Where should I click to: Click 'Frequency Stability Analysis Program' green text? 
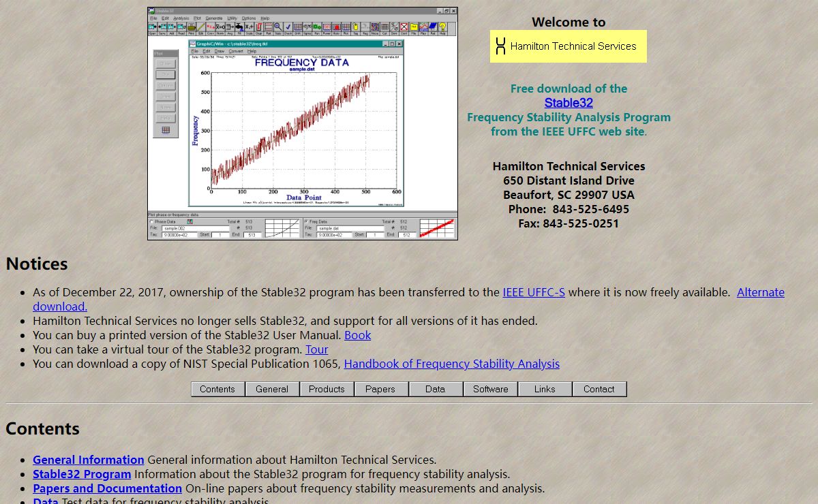[569, 117]
